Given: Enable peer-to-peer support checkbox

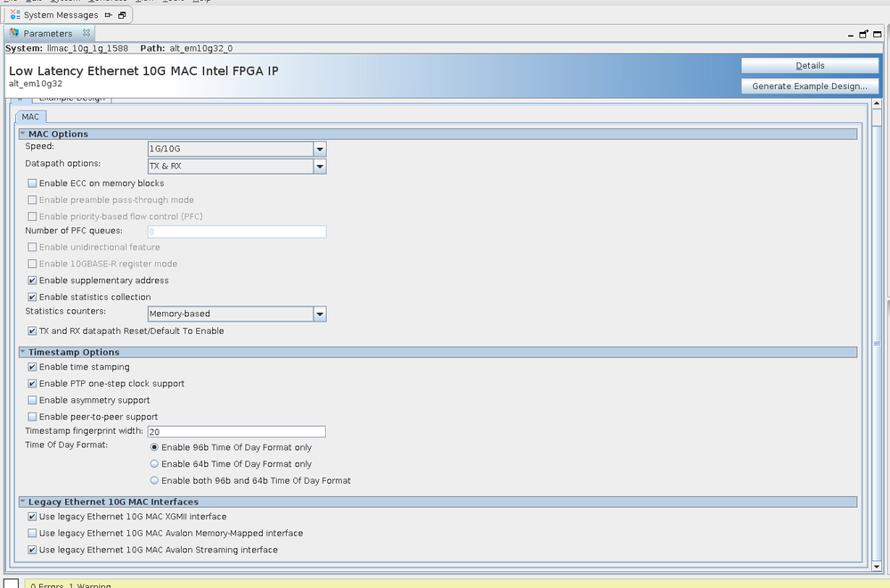Looking at the screenshot, I should pos(32,417).
